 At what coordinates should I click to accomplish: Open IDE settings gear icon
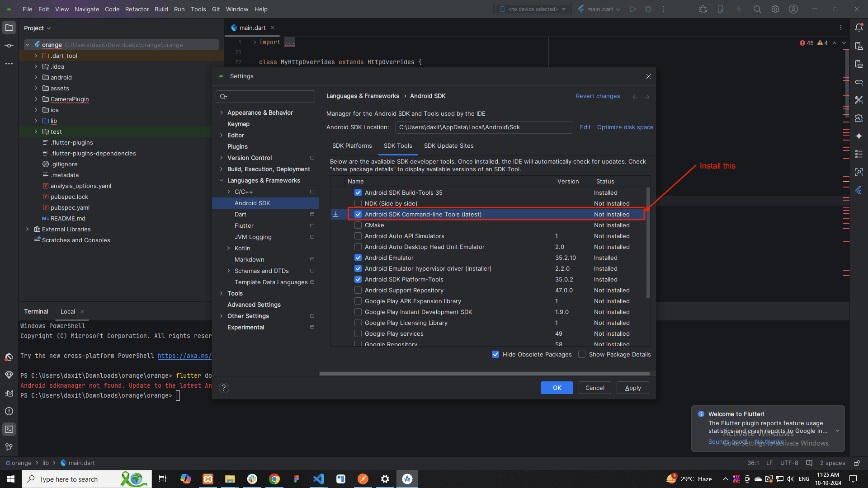click(x=775, y=9)
